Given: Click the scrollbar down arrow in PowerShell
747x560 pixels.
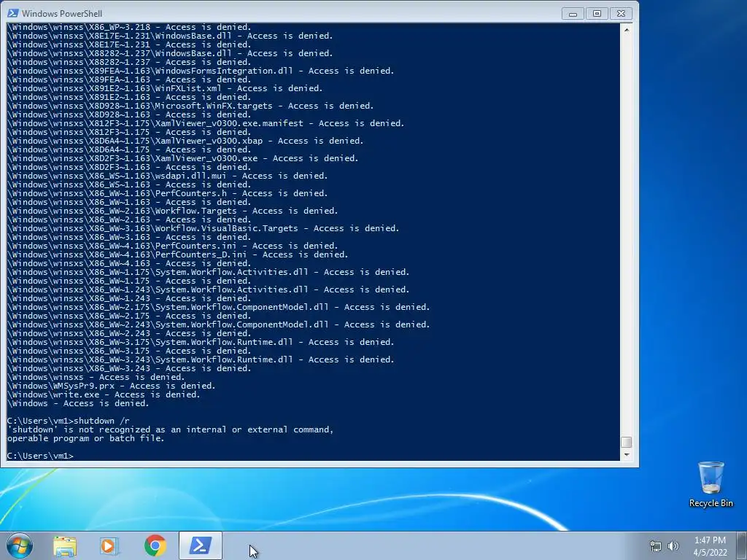Looking at the screenshot, I should tap(627, 455).
